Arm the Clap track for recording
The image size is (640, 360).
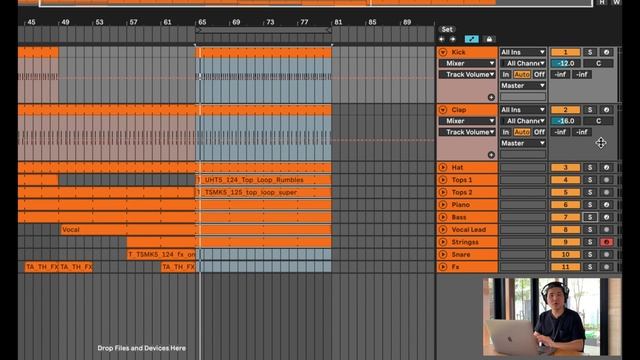607,110
